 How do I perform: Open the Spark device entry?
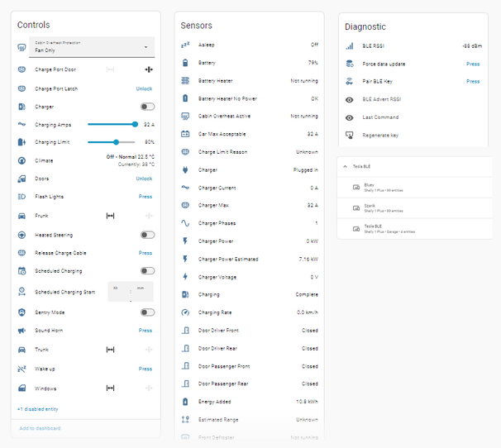click(415, 208)
